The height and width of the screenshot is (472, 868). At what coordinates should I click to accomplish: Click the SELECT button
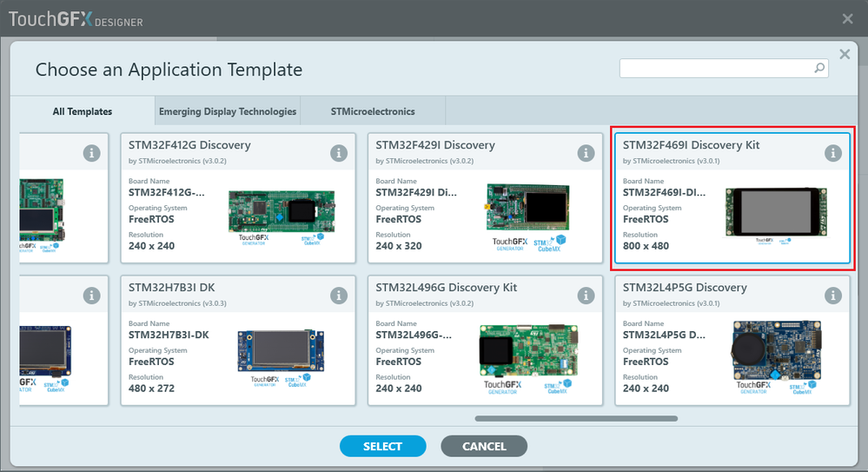[382, 446]
